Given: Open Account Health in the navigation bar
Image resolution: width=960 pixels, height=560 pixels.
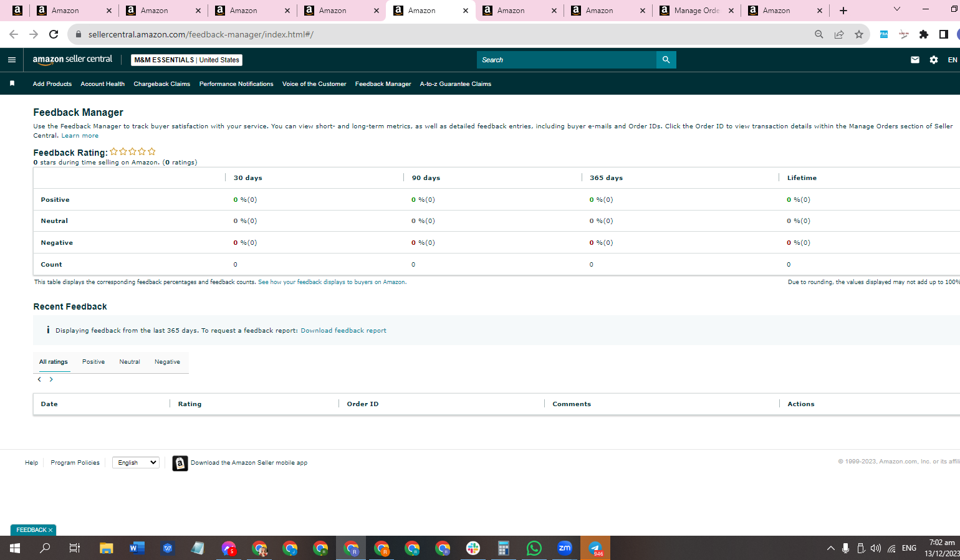Looking at the screenshot, I should (103, 84).
